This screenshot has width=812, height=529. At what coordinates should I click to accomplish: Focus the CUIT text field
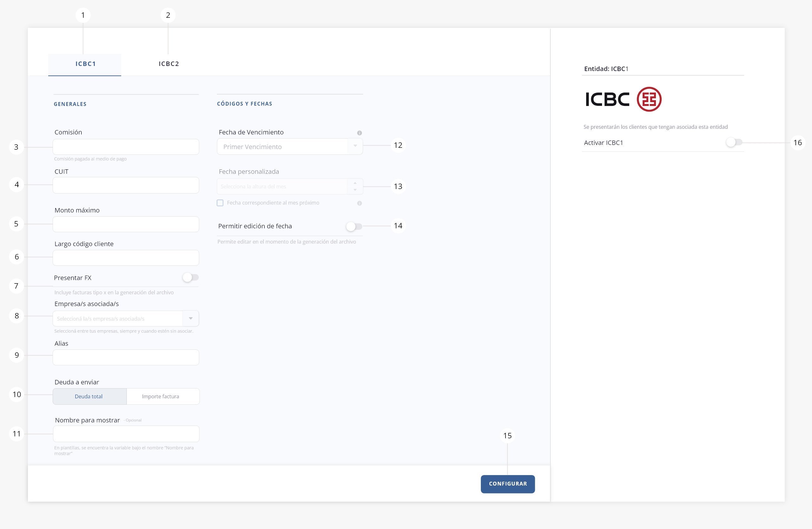click(x=126, y=185)
